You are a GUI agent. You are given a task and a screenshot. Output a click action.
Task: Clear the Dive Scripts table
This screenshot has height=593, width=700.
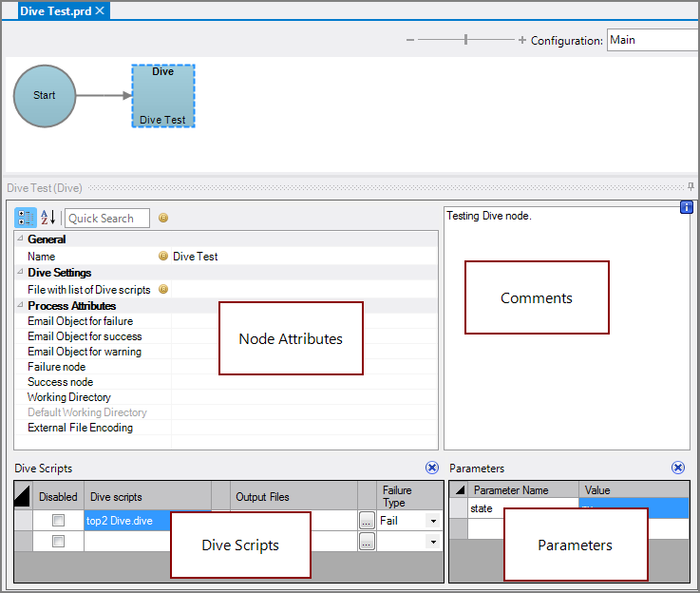432,468
